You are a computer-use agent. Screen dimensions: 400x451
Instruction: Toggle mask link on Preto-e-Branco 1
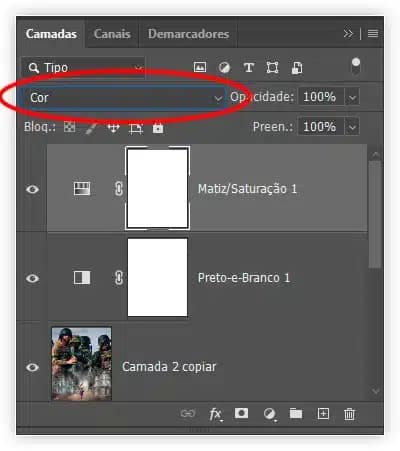(x=119, y=278)
